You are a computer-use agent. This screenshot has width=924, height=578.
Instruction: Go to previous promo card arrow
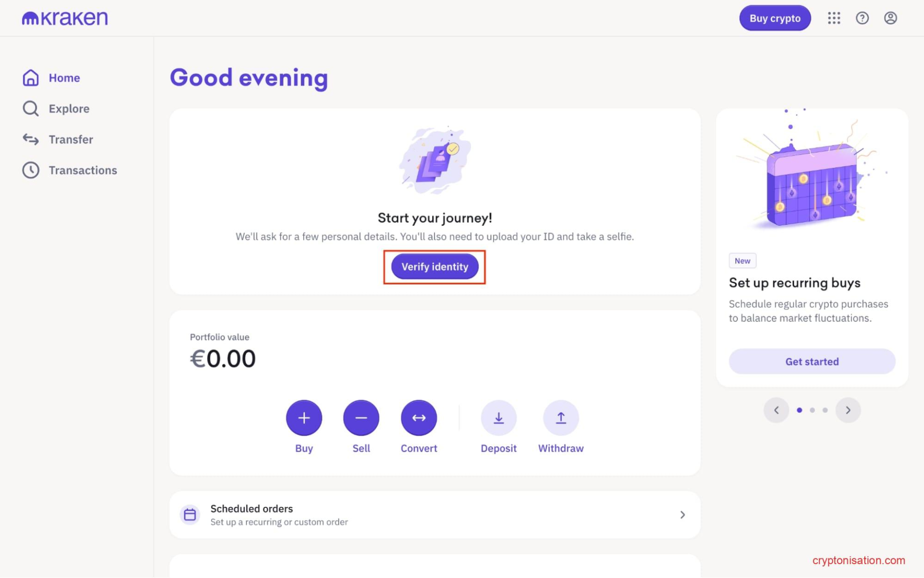tap(776, 410)
